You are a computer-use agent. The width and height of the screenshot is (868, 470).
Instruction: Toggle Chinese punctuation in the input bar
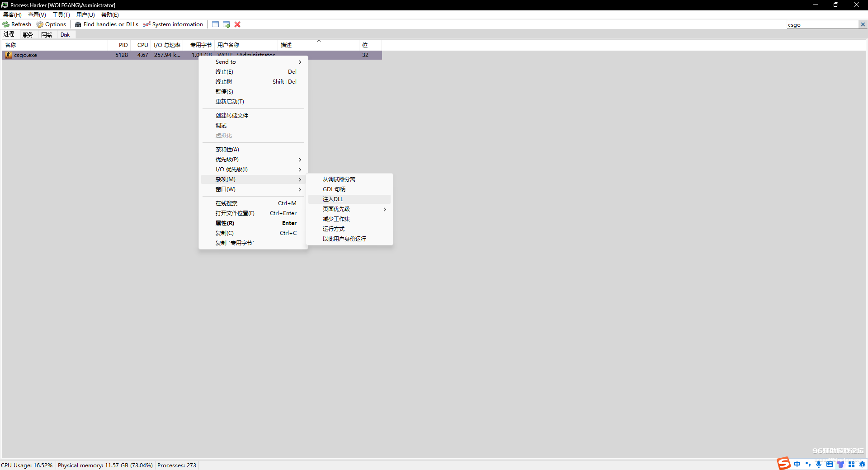(x=807, y=464)
